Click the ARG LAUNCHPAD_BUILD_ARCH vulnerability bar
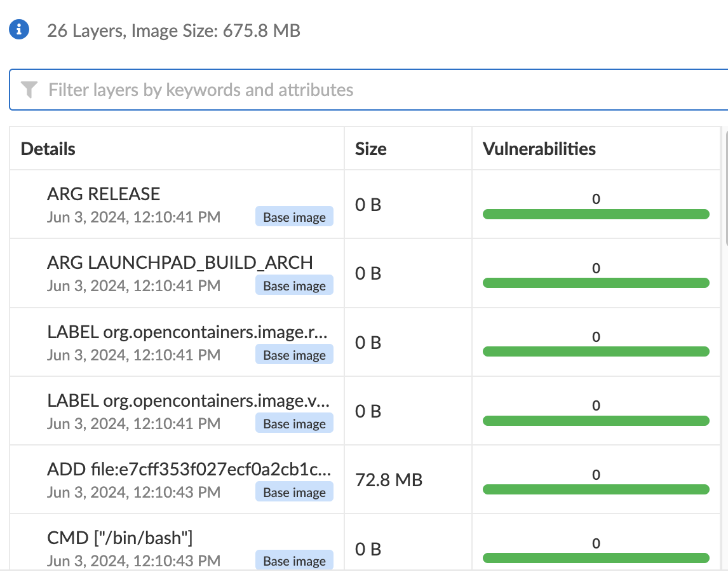Viewport: 728px width, 572px height. (x=596, y=283)
